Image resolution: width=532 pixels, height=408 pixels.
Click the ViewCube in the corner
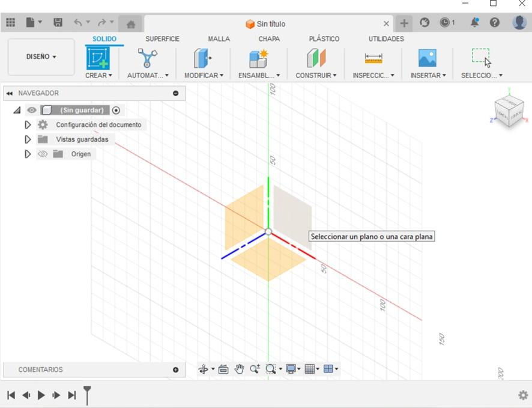(509, 111)
